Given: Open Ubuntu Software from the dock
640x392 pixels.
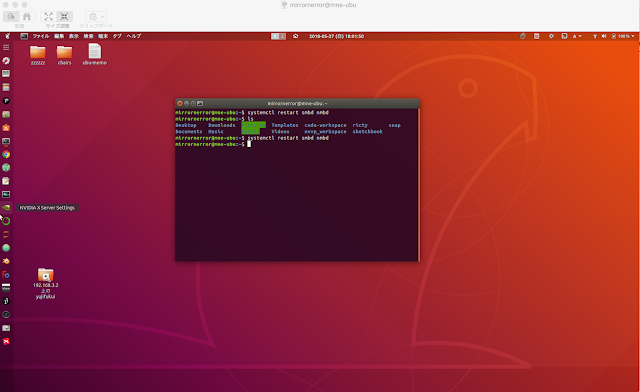Looking at the screenshot, I should pos(6,128).
